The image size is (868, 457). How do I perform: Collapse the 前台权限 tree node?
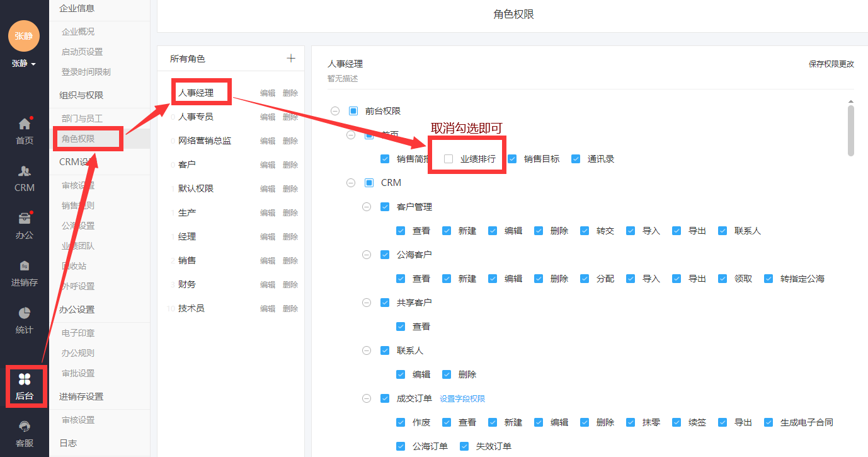(335, 111)
